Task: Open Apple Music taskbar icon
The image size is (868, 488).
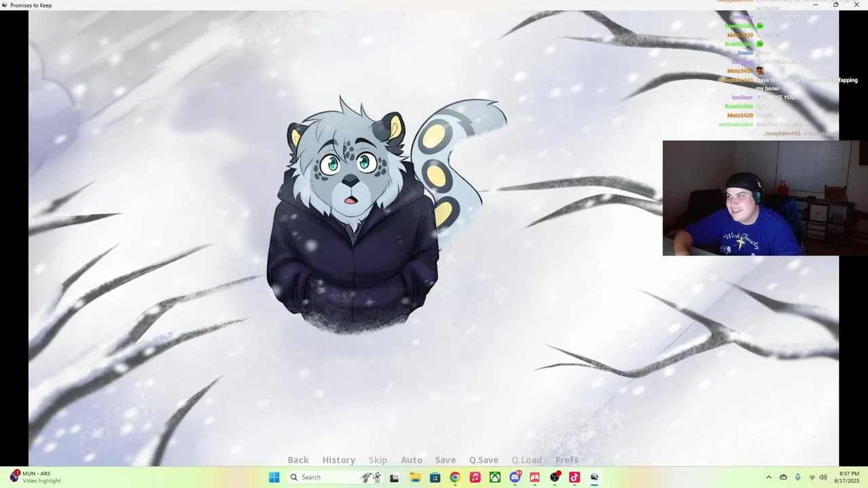Action: (x=475, y=477)
